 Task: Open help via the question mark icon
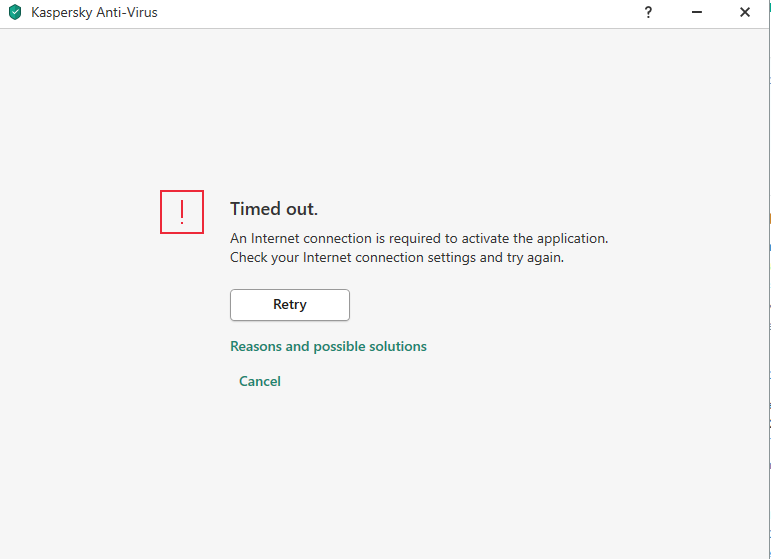point(648,12)
